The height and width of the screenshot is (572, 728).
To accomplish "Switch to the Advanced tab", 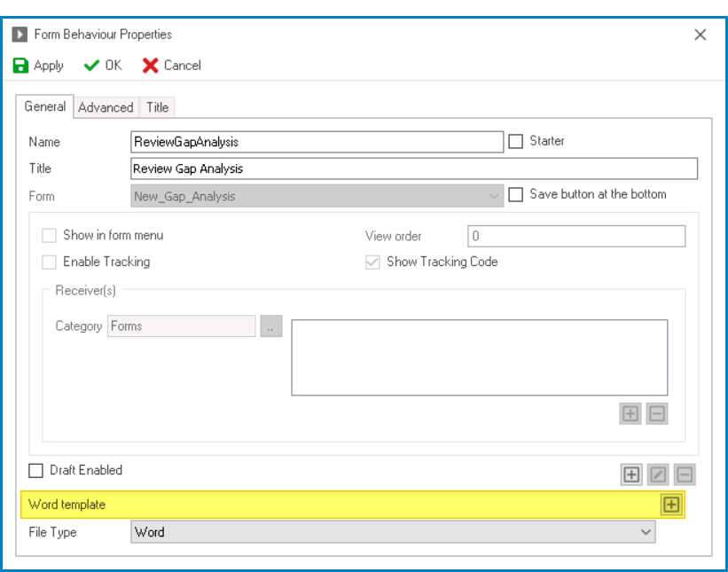I will click(106, 107).
